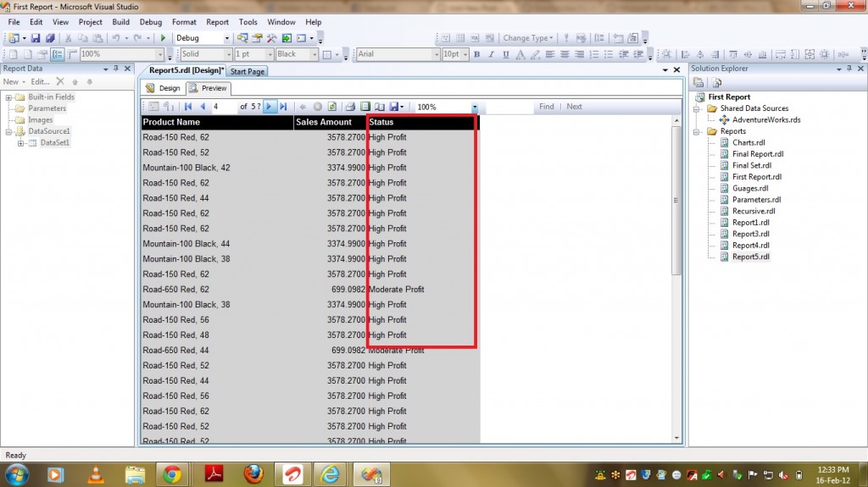This screenshot has height=487, width=868.
Task: Click the Find button in preview toolbar
Action: pyautogui.click(x=546, y=107)
